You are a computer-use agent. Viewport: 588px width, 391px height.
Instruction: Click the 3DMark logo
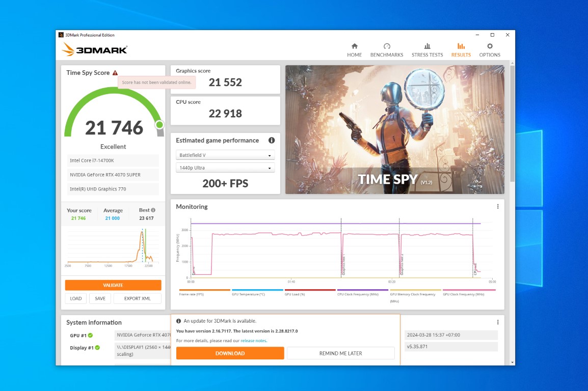(x=94, y=49)
